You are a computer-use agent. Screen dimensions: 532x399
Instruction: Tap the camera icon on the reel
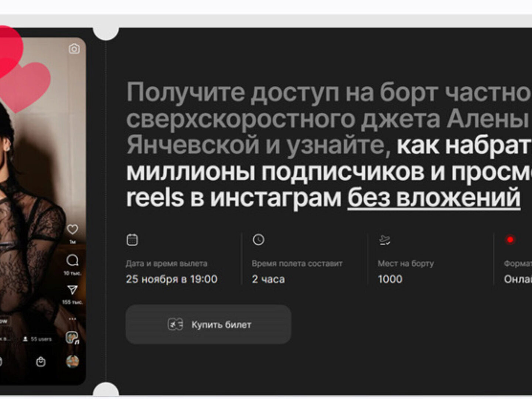(x=74, y=49)
